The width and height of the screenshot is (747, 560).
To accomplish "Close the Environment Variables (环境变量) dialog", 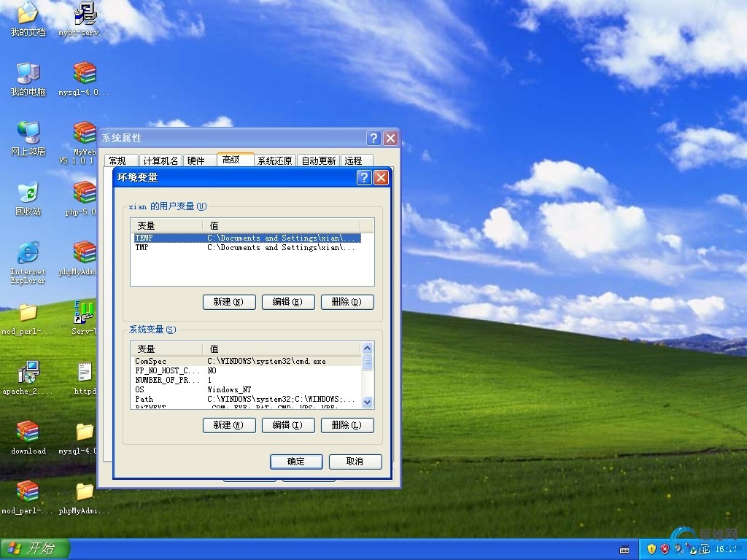I will pyautogui.click(x=381, y=178).
